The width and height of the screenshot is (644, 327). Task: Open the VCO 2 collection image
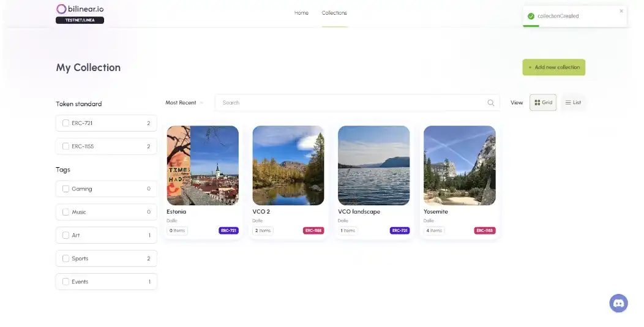pyautogui.click(x=288, y=165)
